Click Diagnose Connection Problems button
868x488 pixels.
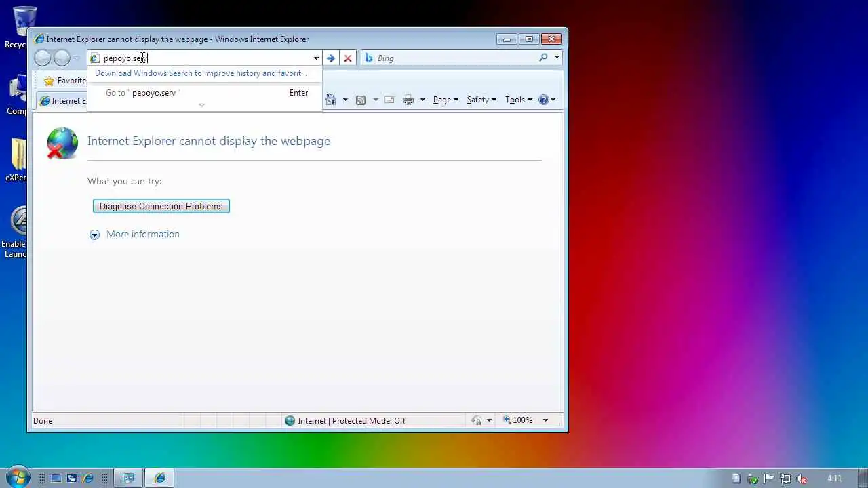pyautogui.click(x=161, y=206)
